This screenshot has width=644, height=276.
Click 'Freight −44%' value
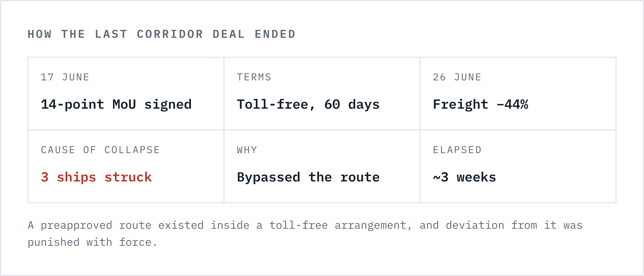(x=480, y=104)
